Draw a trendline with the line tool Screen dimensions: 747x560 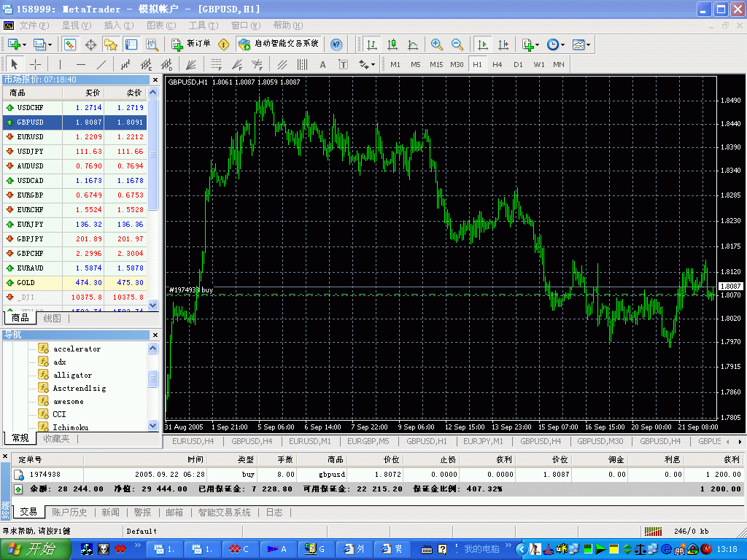pyautogui.click(x=101, y=64)
